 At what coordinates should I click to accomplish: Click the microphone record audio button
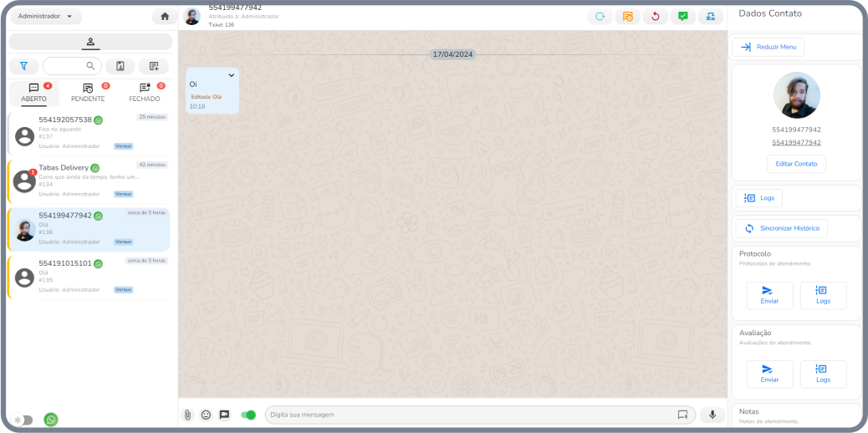[x=712, y=415]
